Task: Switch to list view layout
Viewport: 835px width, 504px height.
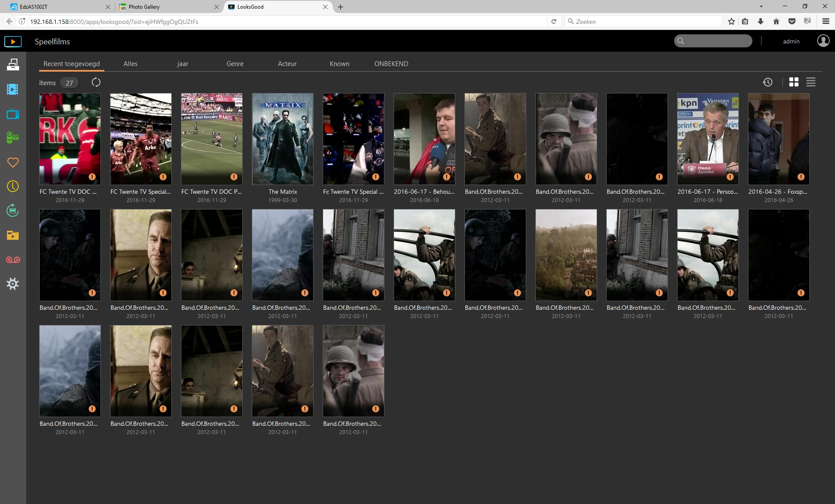Action: (811, 82)
